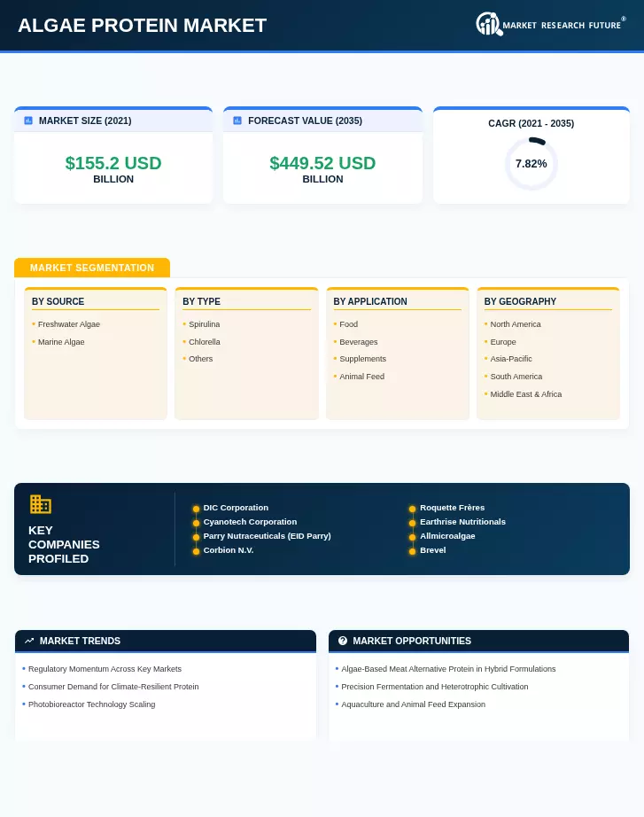
Task: Select Others in By Type
Action: point(200,359)
